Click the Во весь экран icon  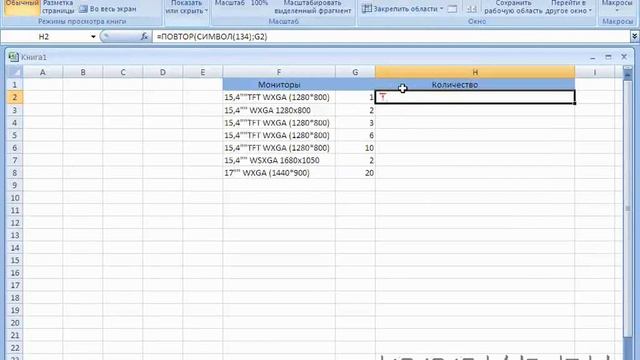pyautogui.click(x=83, y=9)
